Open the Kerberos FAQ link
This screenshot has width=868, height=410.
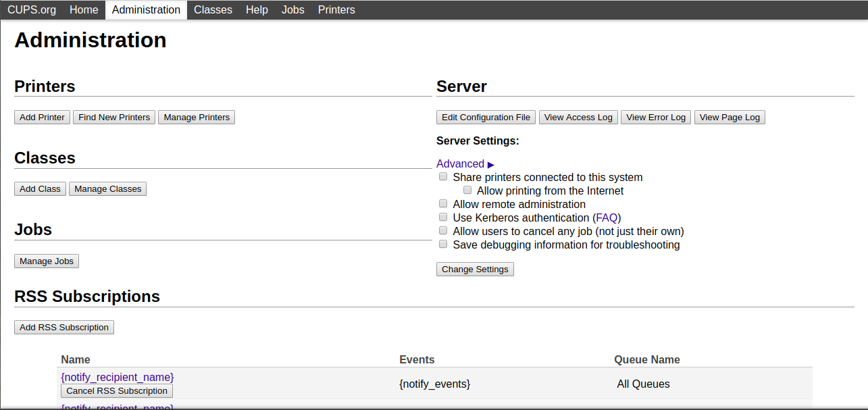tap(607, 217)
